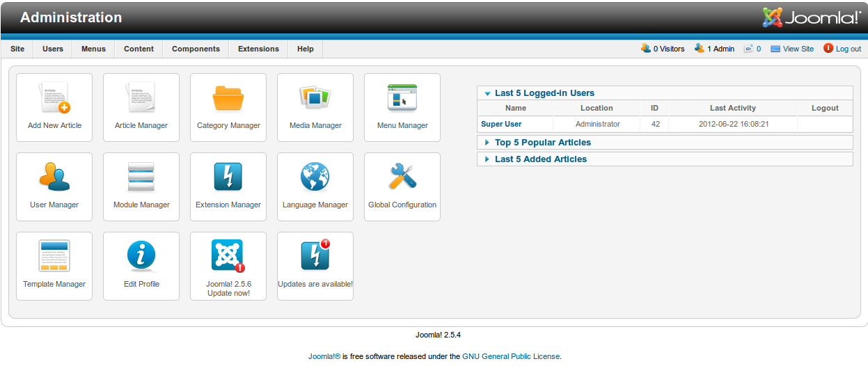Image resolution: width=868 pixels, height=366 pixels.
Task: Click the Logout column header
Action: (825, 108)
